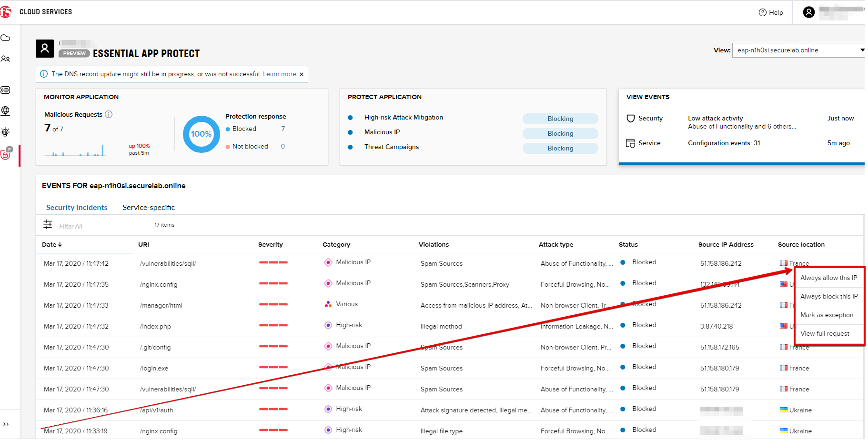The width and height of the screenshot is (868, 440).
Task: Click /login.exe URI cell
Action: 154,368
